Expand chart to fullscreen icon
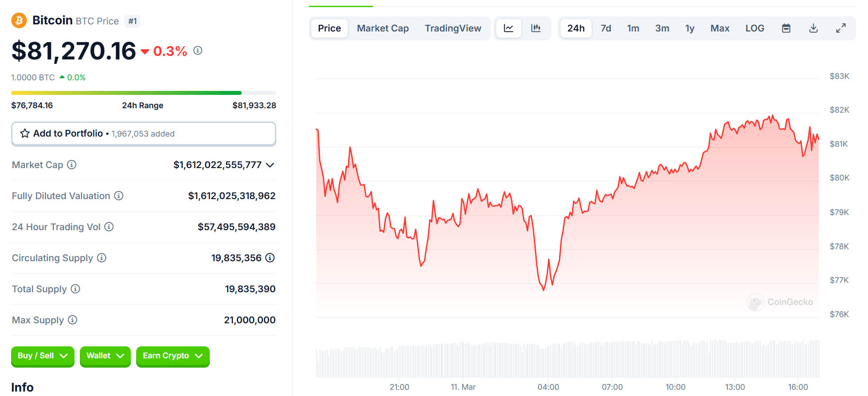 click(841, 28)
